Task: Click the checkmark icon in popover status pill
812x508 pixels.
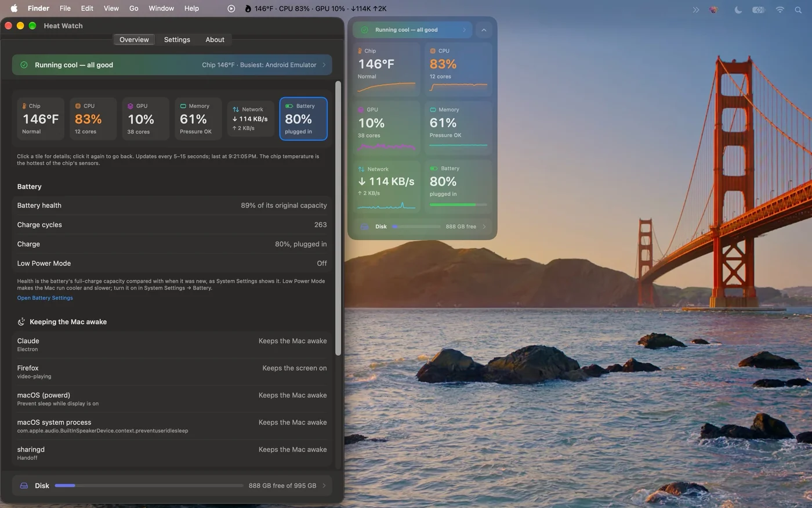Action: (365, 30)
